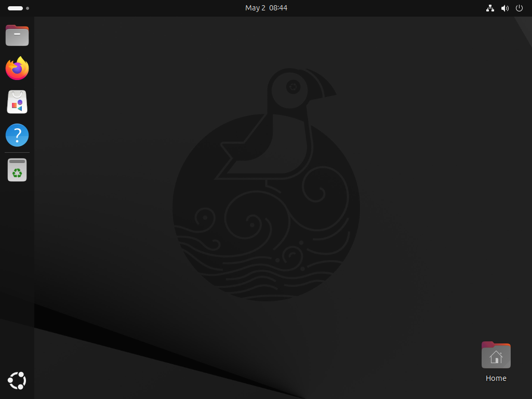Open the Help question mark icon
The width and height of the screenshot is (532, 399).
coord(17,135)
